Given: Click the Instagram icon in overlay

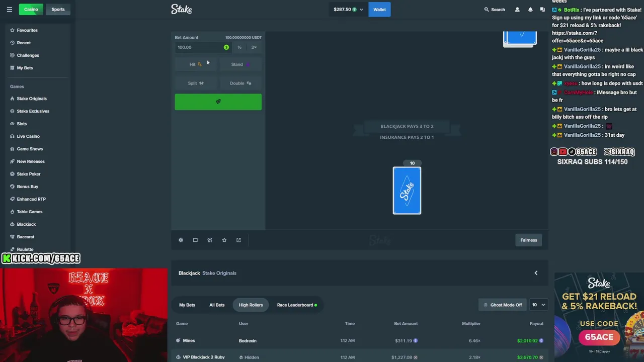Looking at the screenshot, I should [554, 152].
